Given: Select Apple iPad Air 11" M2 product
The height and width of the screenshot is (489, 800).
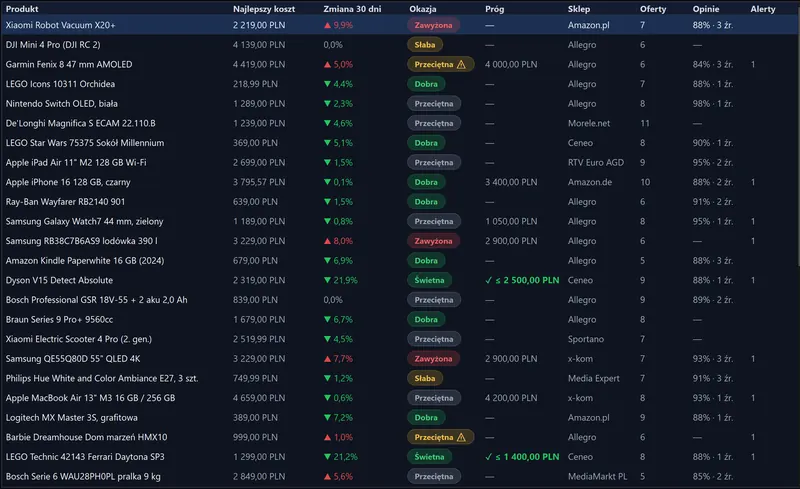Looking at the screenshot, I should tap(76, 162).
